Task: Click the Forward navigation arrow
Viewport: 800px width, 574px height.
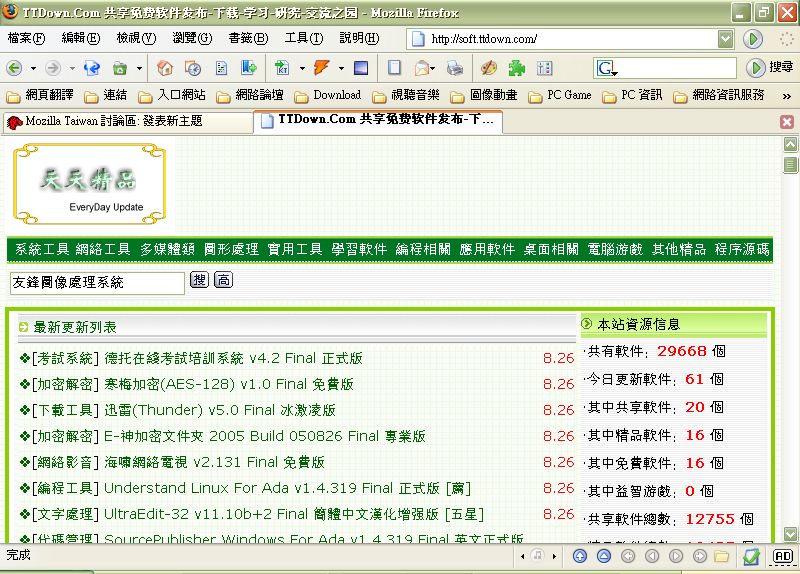Action: pos(53,68)
